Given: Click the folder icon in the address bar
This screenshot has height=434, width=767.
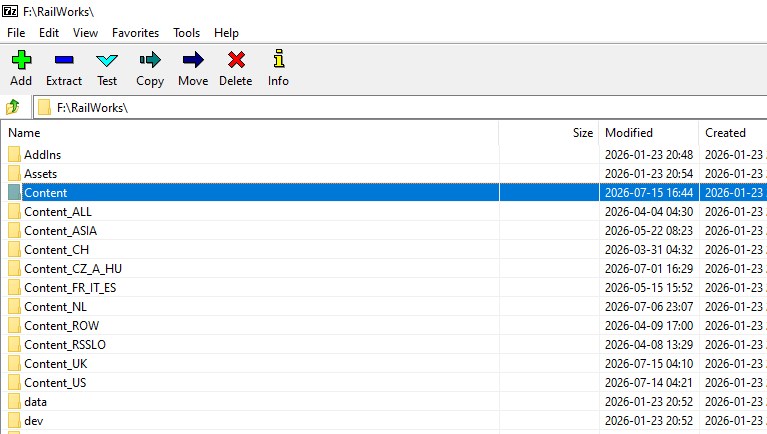Looking at the screenshot, I should tap(44, 108).
